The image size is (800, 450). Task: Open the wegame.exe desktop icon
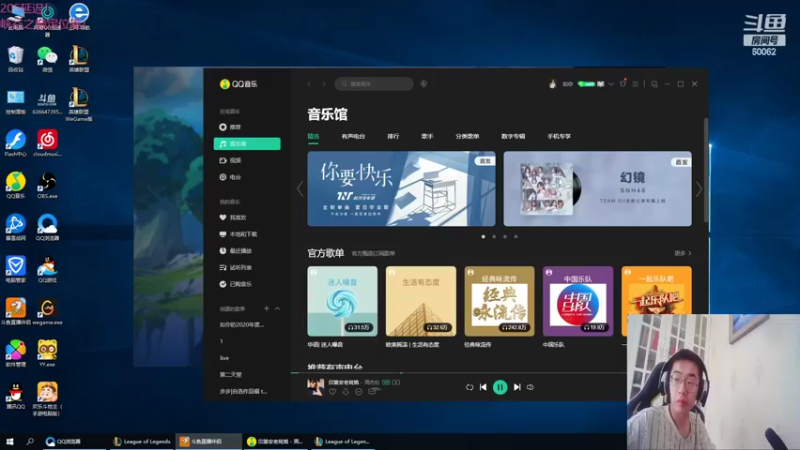47,312
